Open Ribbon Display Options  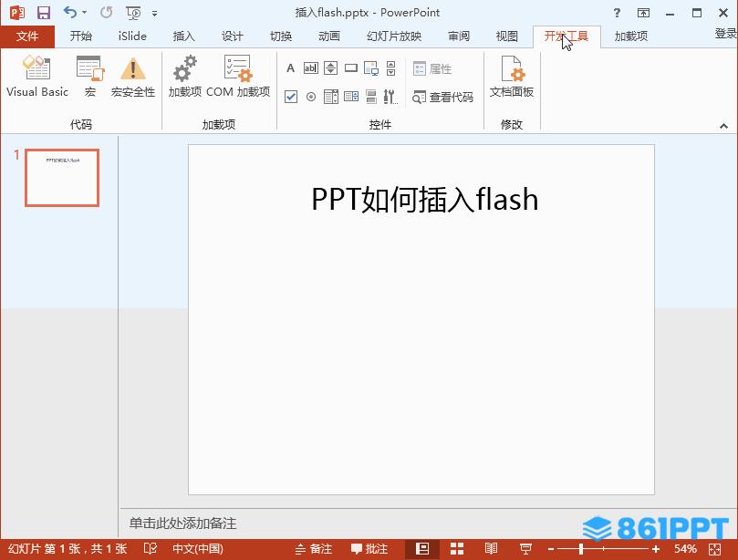643,13
